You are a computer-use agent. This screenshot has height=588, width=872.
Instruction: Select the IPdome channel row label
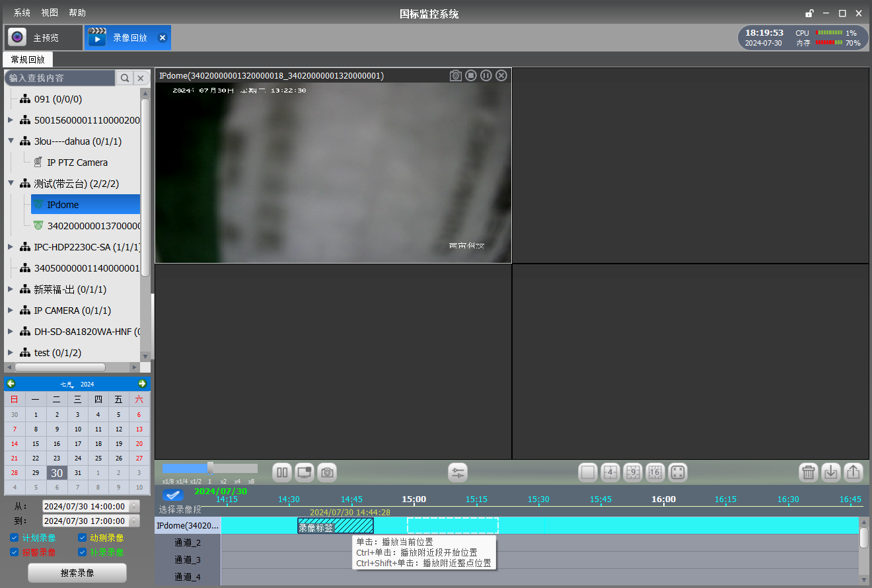(188, 526)
